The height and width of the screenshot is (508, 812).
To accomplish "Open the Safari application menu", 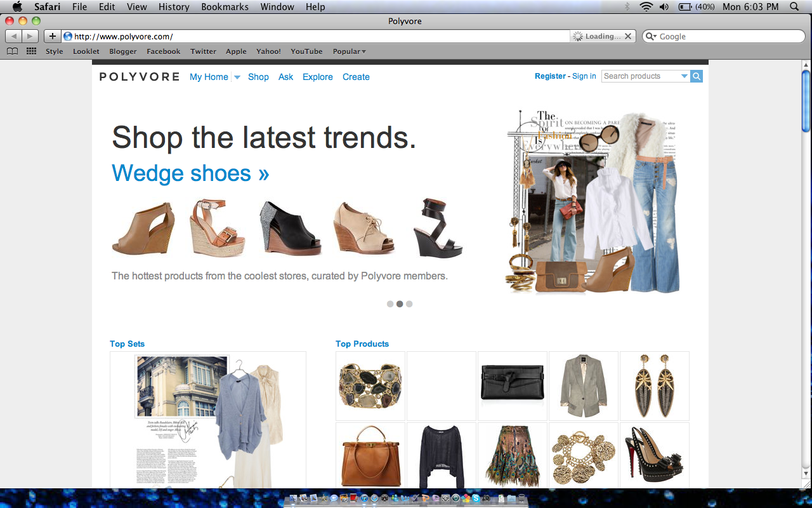I will click(47, 6).
